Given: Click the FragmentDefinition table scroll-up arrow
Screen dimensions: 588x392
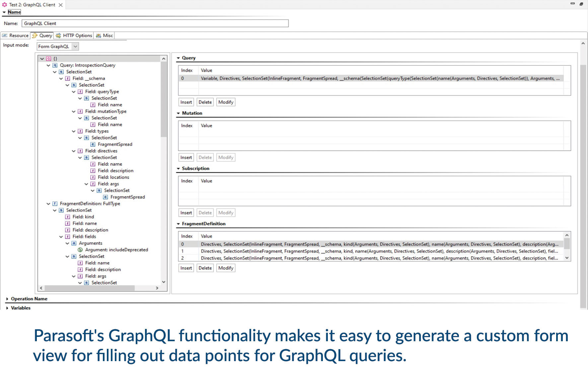Looking at the screenshot, I should point(567,235).
